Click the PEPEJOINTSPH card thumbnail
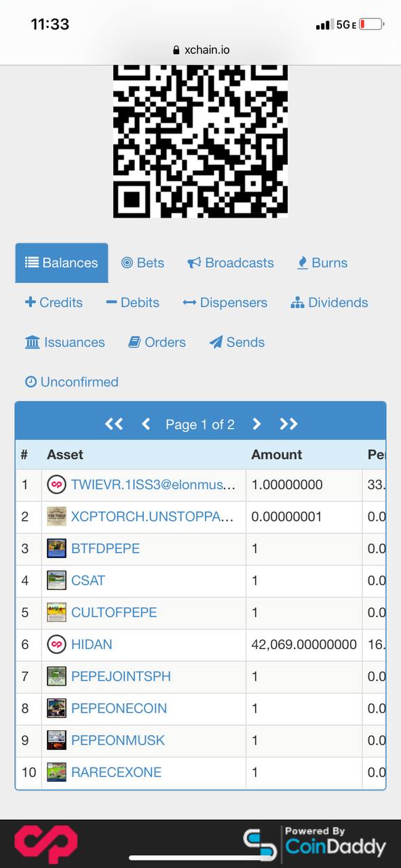This screenshot has width=401, height=868. pos(56,676)
